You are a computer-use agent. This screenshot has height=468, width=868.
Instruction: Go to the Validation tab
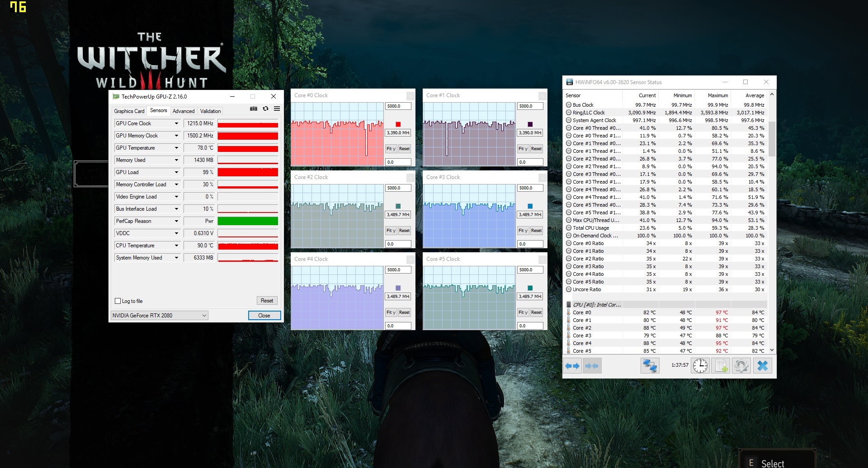(x=211, y=111)
